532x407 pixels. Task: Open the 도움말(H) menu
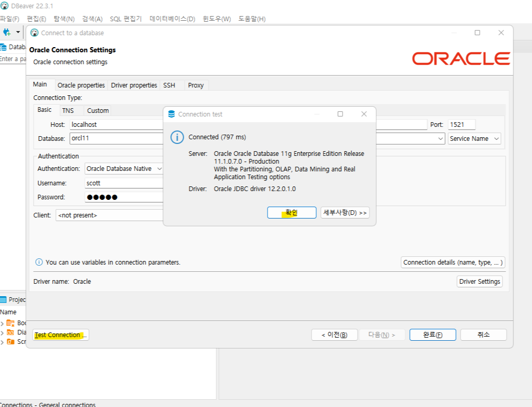[252, 19]
